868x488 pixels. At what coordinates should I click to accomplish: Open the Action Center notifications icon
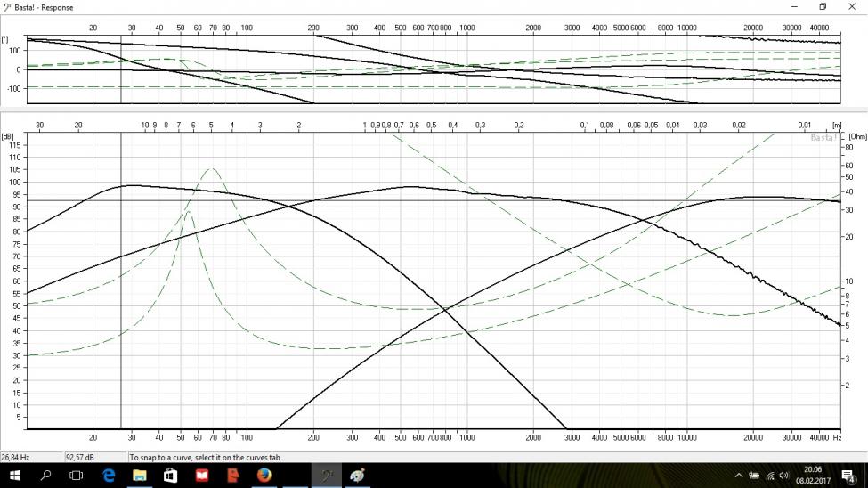pos(848,476)
